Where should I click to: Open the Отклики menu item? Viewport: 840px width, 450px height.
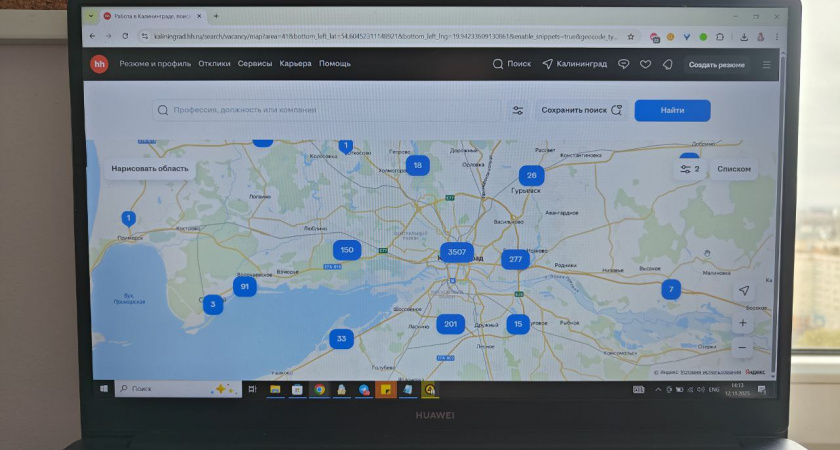[214, 64]
